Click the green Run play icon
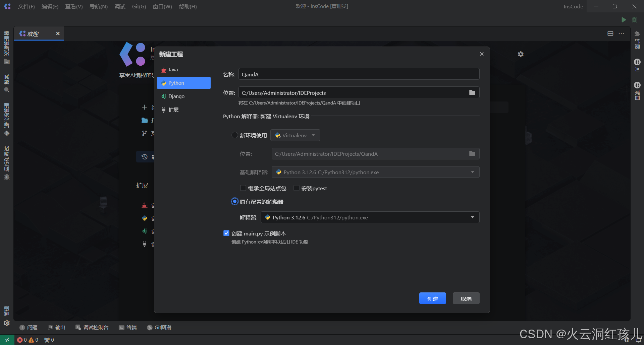The image size is (644, 345). 624,20
